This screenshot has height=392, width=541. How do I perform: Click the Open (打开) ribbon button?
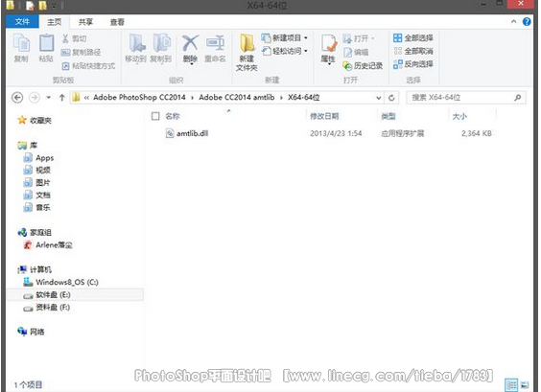[359, 38]
